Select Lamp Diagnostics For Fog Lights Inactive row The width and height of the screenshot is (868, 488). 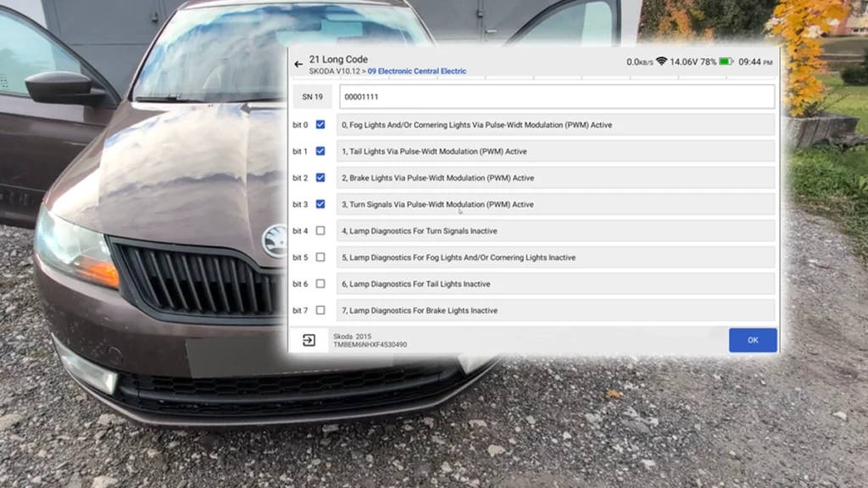[x=556, y=258]
